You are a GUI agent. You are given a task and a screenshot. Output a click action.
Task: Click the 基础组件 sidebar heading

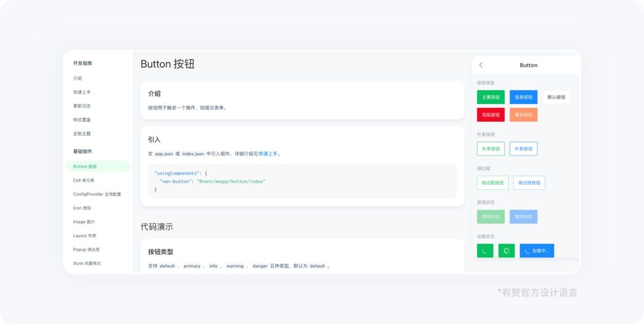click(83, 152)
